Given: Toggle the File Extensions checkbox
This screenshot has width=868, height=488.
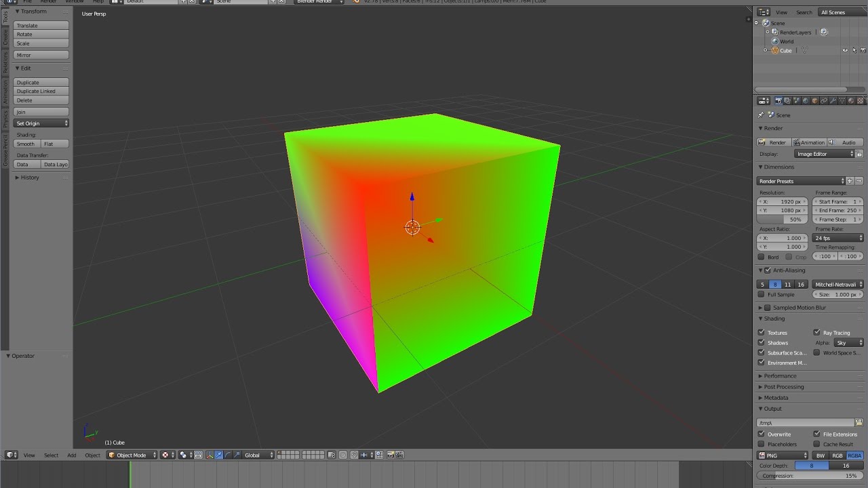Looking at the screenshot, I should tap(816, 434).
